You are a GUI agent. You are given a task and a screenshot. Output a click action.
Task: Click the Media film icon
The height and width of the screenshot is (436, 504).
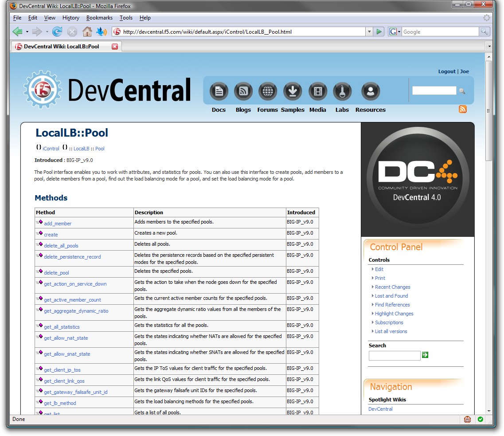click(x=318, y=91)
